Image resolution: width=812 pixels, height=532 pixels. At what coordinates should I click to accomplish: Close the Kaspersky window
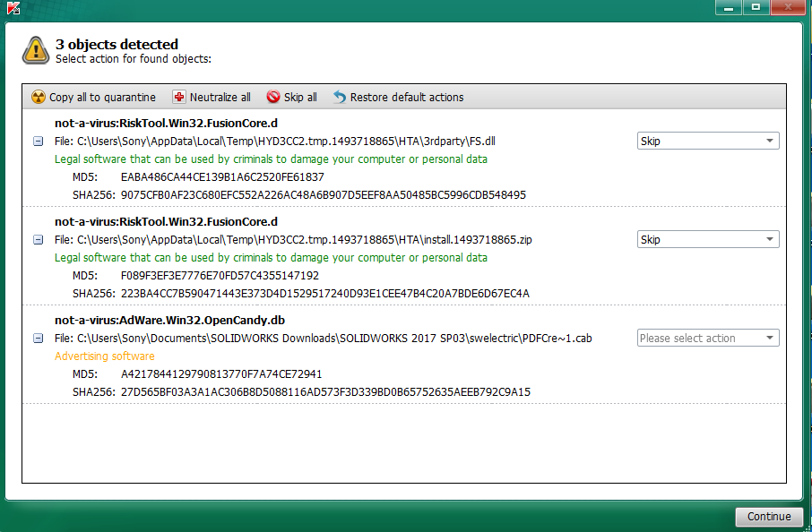tap(788, 7)
